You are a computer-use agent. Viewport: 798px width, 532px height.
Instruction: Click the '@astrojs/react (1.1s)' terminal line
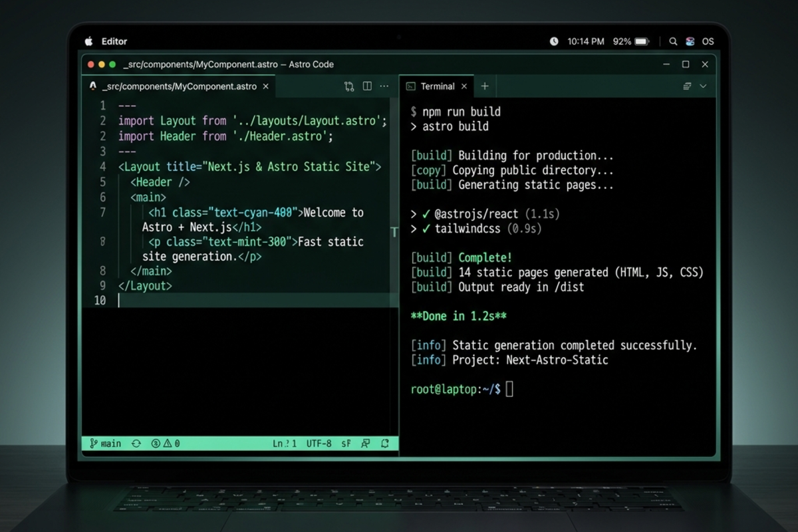(485, 214)
